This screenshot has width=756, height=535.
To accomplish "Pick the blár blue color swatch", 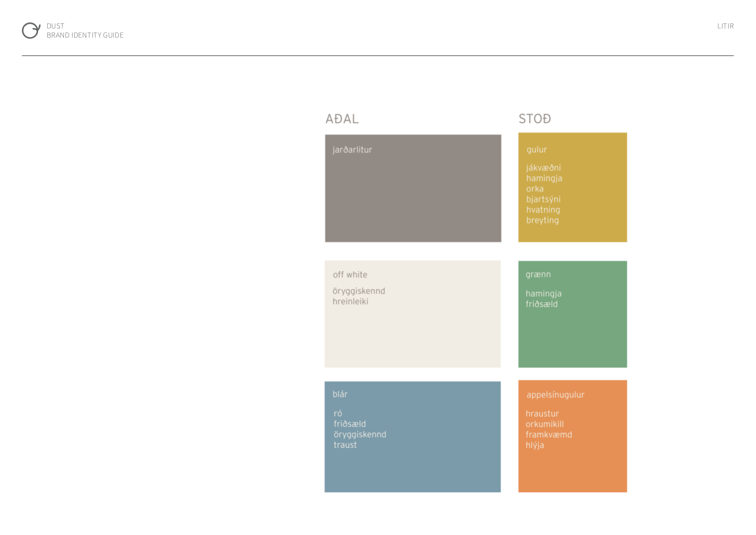I will [413, 437].
